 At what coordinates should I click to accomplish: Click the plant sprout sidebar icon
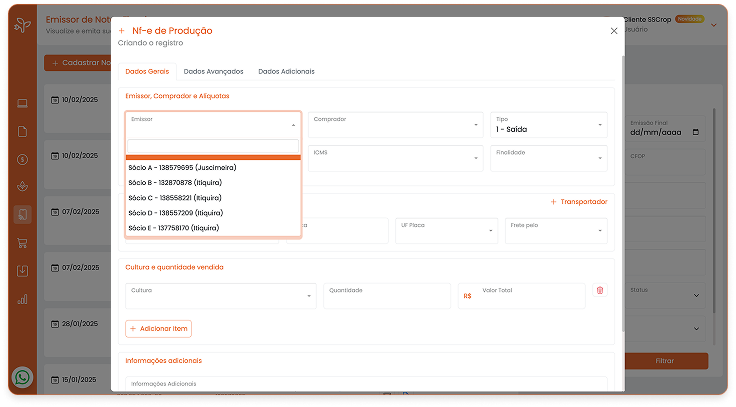coord(22,187)
